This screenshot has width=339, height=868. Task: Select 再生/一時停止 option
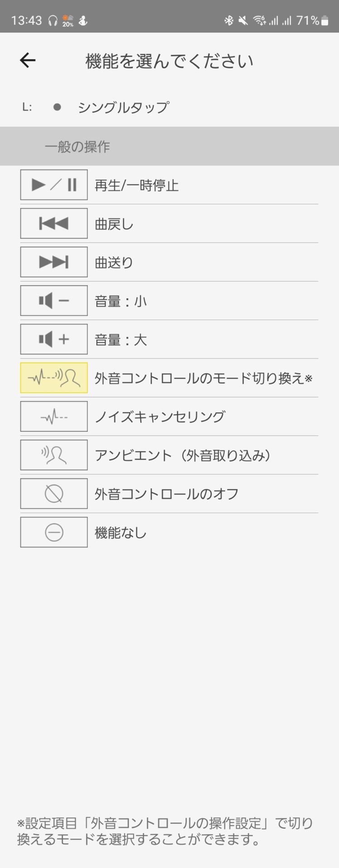(x=137, y=185)
